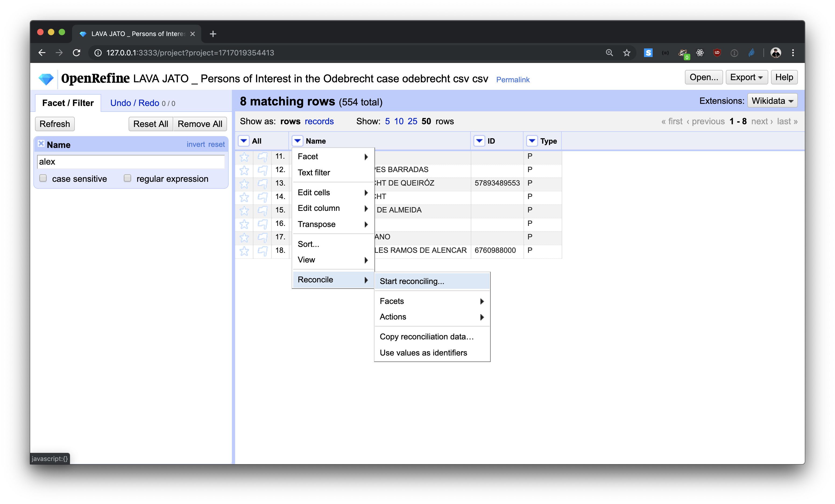The image size is (835, 504).
Task: Bookmark this page with the star icon
Action: coord(627,53)
